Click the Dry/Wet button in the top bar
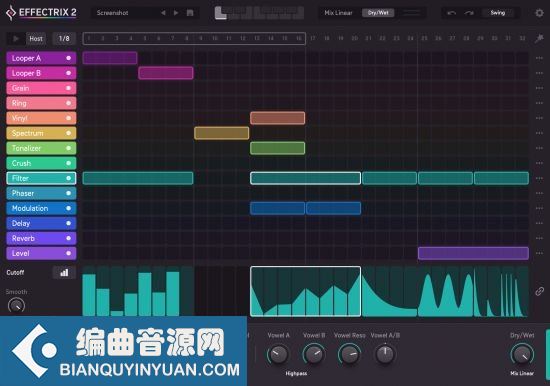The image size is (550, 386). [378, 13]
